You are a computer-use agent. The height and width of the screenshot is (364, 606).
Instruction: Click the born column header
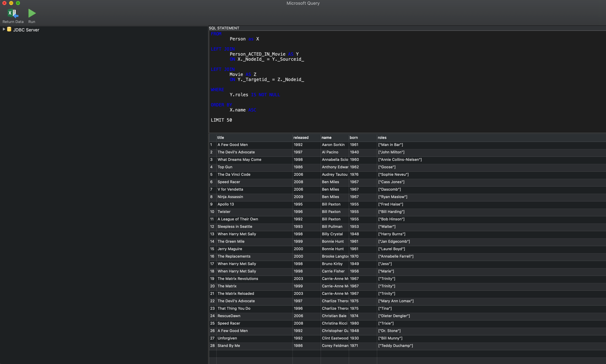[x=363, y=138]
